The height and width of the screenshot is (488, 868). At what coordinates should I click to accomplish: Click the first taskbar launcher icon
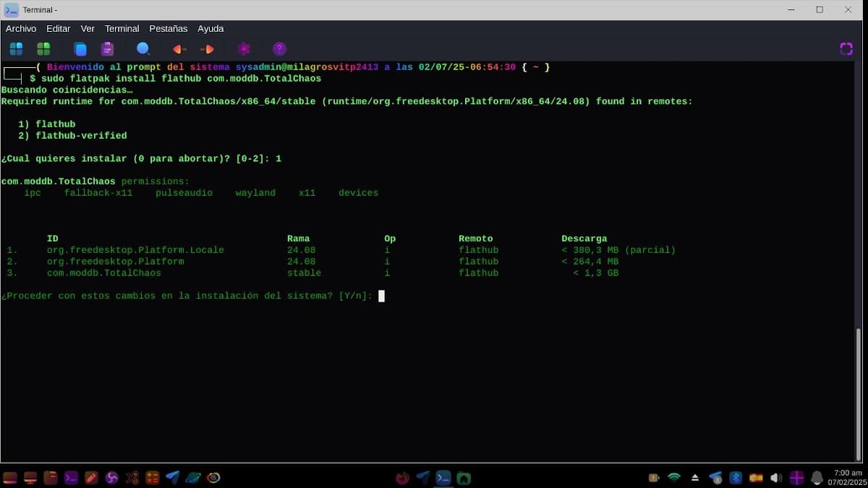pos(10,478)
